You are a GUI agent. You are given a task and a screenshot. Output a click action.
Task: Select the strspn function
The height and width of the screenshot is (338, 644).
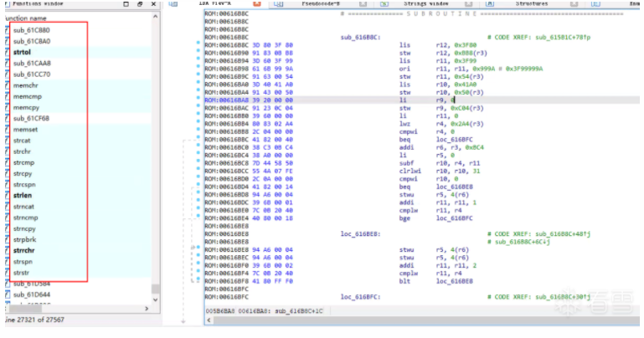click(23, 261)
